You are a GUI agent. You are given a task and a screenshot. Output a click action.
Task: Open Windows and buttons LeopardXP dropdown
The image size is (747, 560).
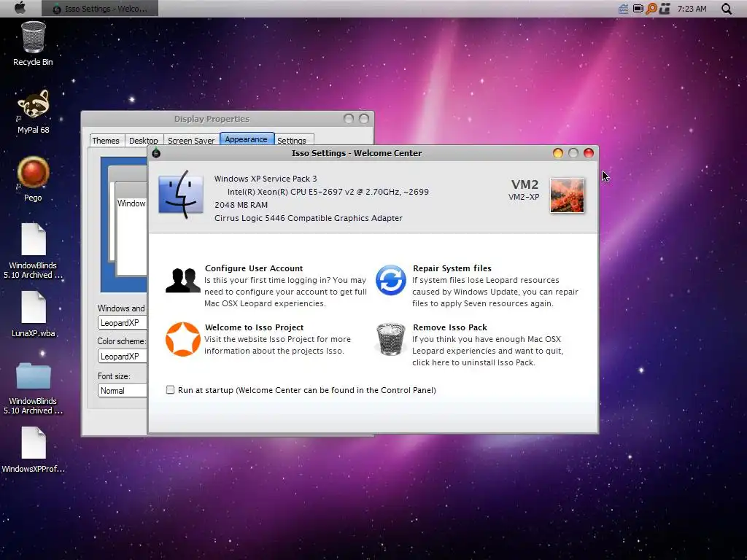(x=123, y=323)
